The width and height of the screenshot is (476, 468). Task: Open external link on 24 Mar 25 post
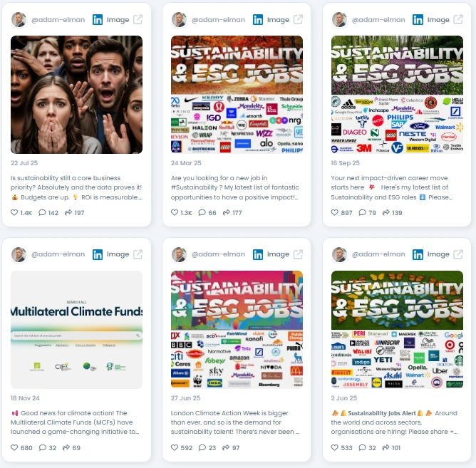click(x=298, y=20)
